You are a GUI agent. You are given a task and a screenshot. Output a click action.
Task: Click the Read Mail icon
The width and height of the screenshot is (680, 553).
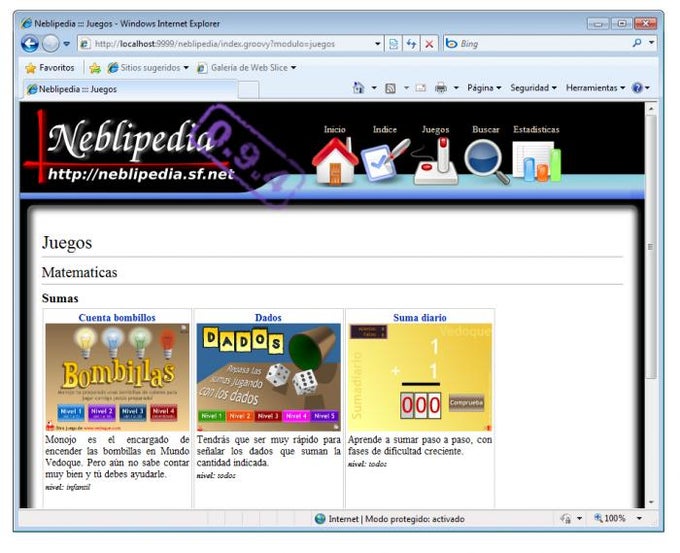click(421, 88)
